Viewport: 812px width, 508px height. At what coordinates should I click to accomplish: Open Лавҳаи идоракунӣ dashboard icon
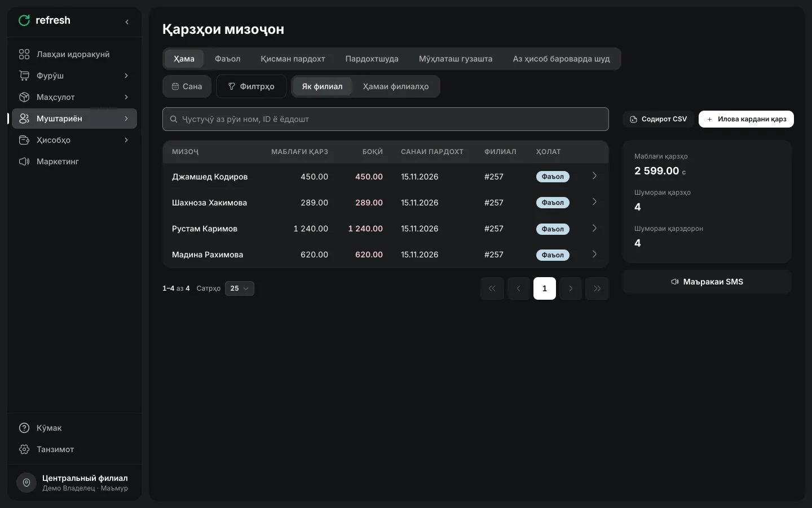(x=24, y=54)
